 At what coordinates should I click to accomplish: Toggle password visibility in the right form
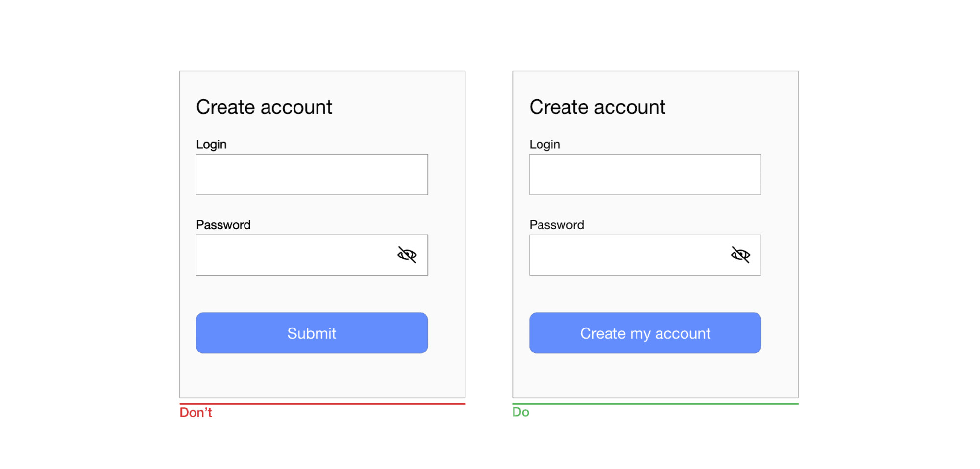click(x=740, y=255)
